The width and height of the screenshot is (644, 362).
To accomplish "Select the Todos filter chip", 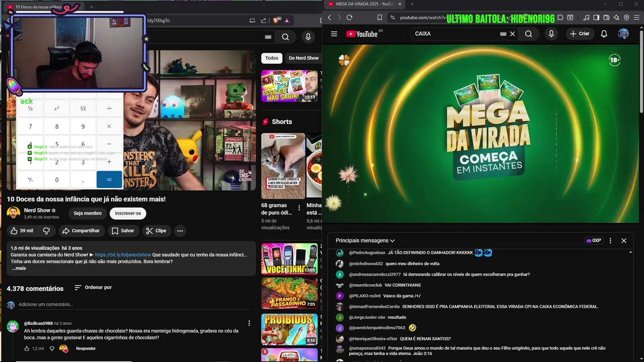I will (x=272, y=58).
